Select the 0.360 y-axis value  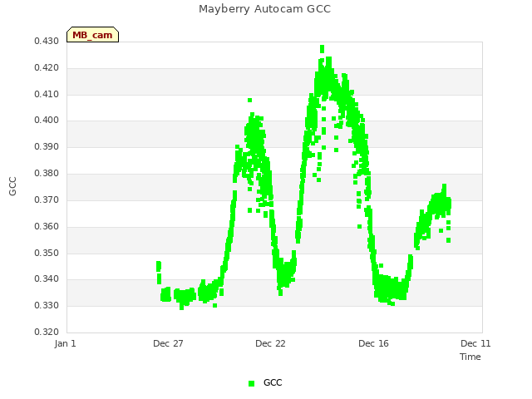[x=47, y=226]
